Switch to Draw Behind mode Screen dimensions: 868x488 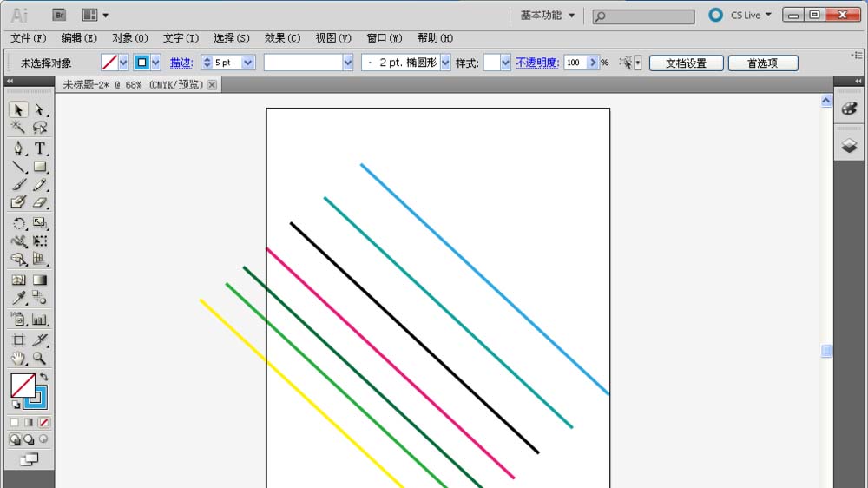[x=29, y=440]
